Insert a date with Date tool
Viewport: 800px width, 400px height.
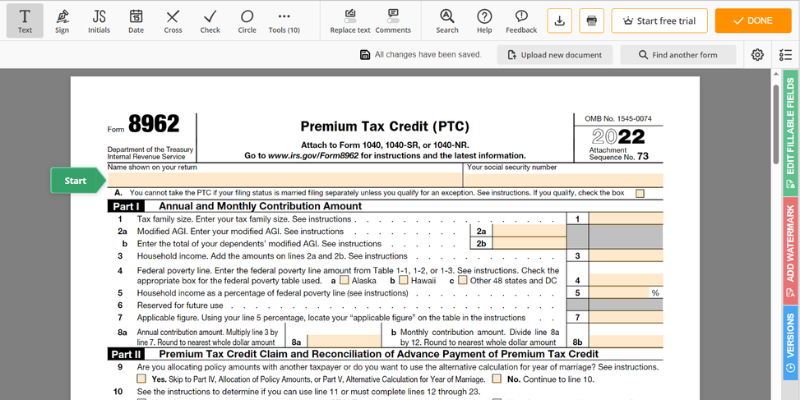(136, 20)
